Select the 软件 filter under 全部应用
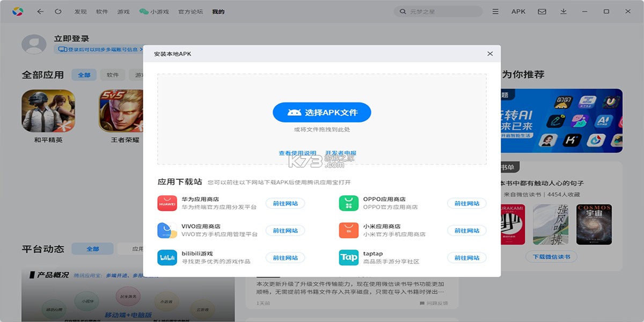This screenshot has width=644, height=322. pos(113,75)
